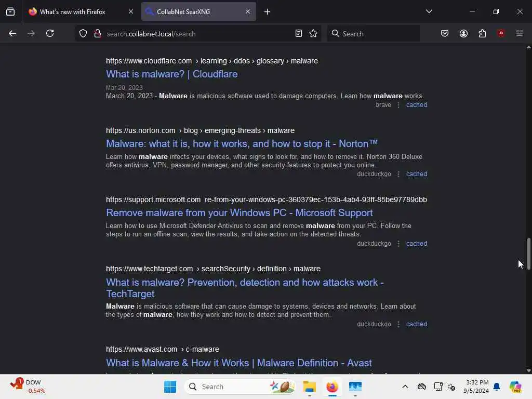Open Norton malware article link
The image size is (532, 399).
click(x=242, y=144)
